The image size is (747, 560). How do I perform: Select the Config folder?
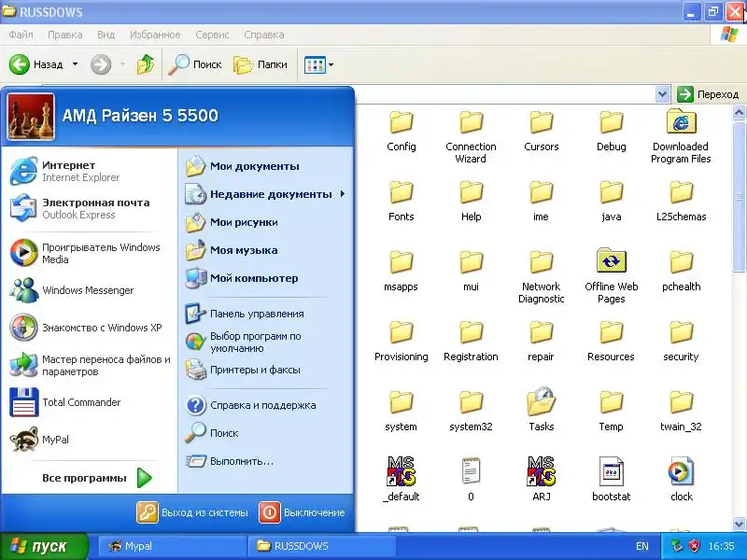click(x=402, y=131)
